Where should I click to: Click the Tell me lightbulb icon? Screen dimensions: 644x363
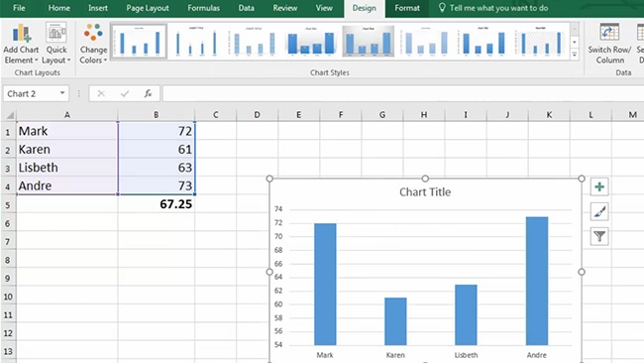442,8
